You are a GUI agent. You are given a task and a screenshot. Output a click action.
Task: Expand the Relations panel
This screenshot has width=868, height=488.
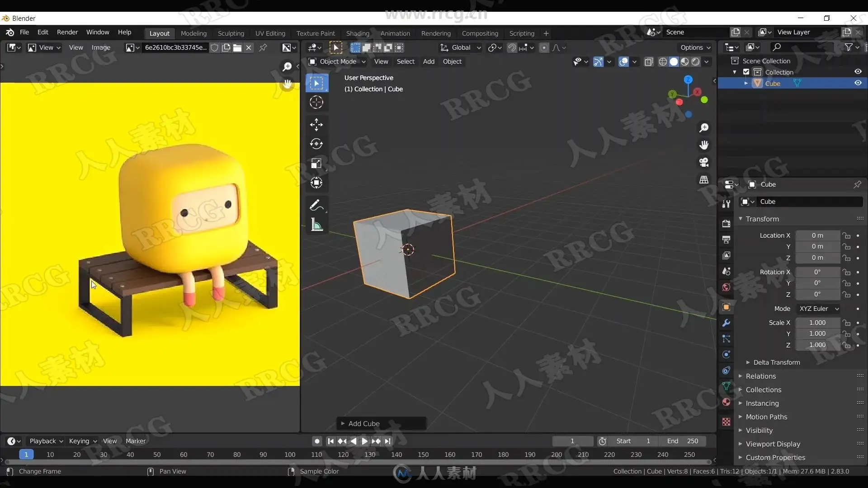[x=761, y=376]
